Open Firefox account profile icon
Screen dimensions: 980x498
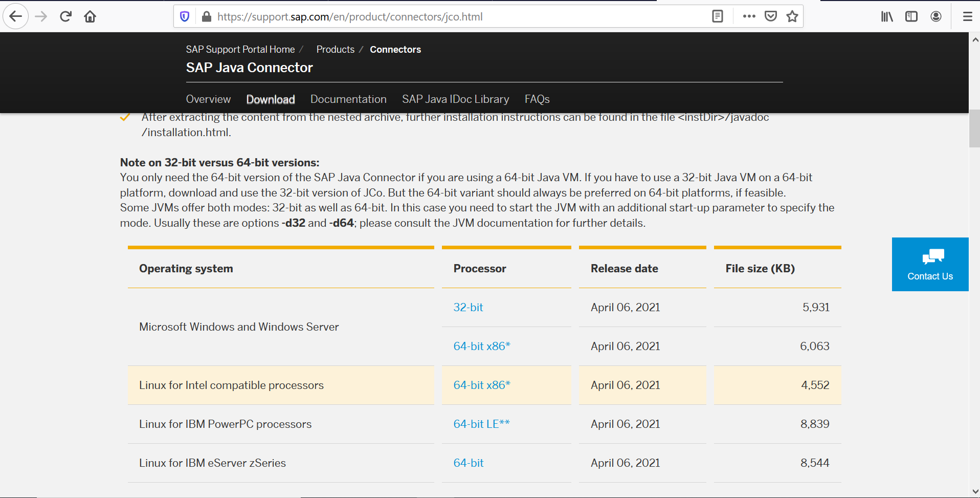pos(936,16)
